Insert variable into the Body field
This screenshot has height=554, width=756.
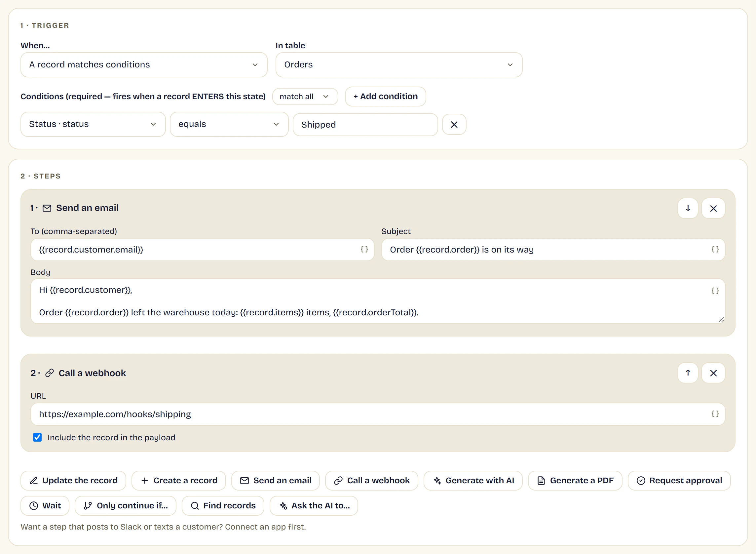click(715, 291)
